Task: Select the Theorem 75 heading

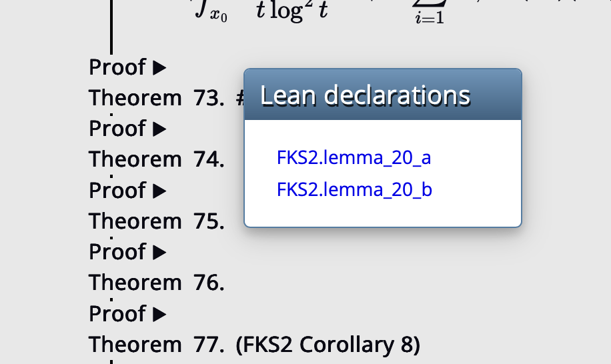Action: tap(157, 221)
